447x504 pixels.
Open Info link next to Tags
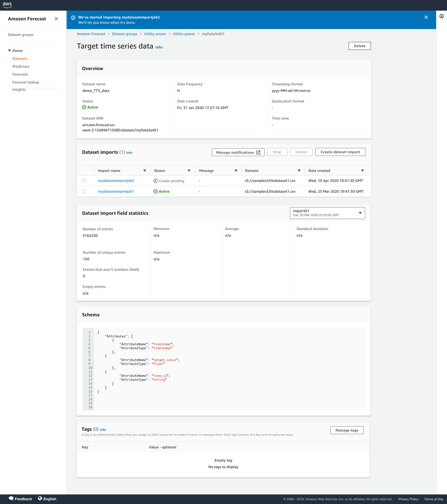tap(103, 430)
